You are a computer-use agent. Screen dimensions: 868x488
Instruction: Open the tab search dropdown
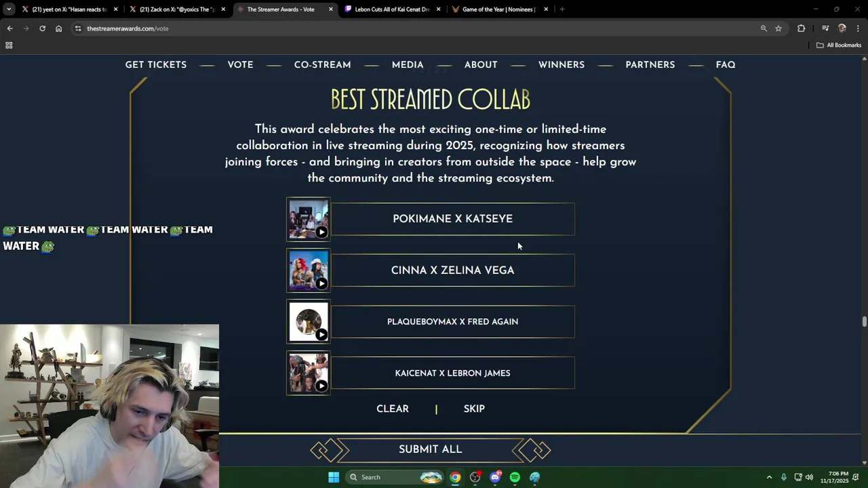click(8, 9)
